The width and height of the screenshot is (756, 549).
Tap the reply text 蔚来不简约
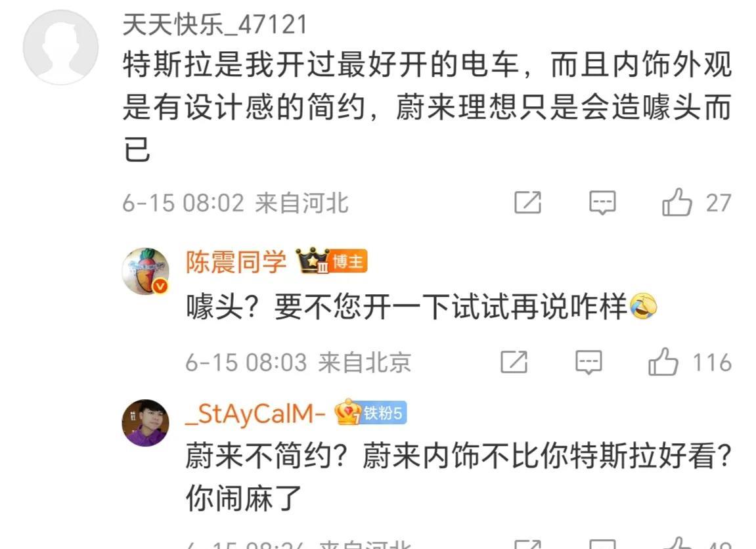click(x=459, y=477)
